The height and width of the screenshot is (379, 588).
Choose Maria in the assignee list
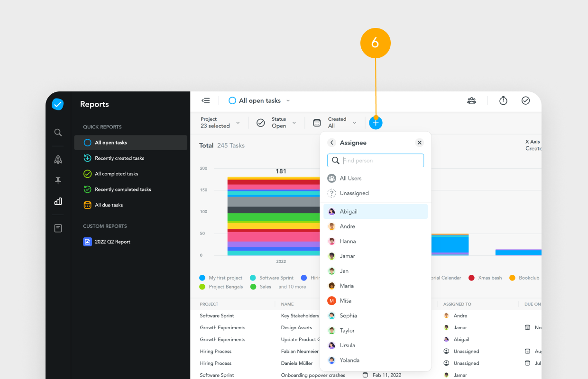376,286
